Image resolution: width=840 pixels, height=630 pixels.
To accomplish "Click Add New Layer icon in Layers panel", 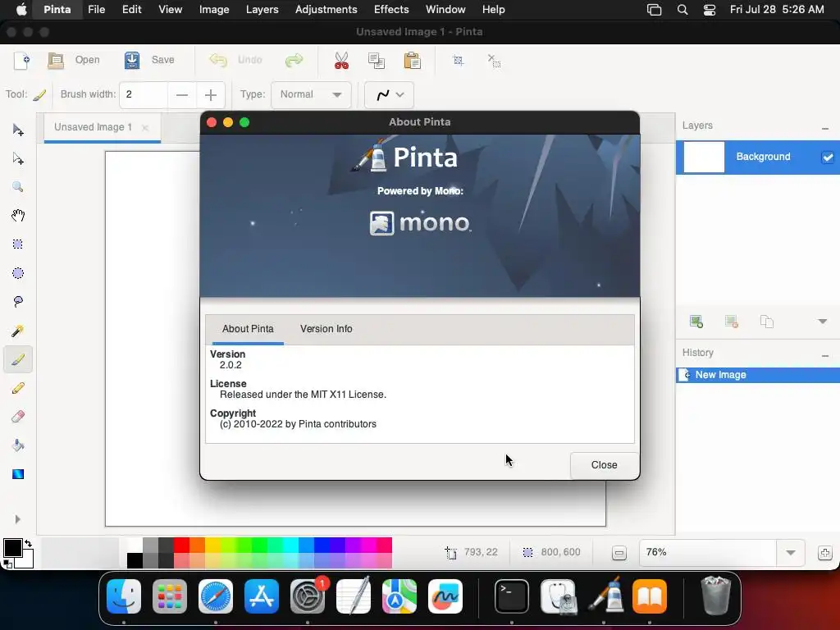I will tap(696, 322).
